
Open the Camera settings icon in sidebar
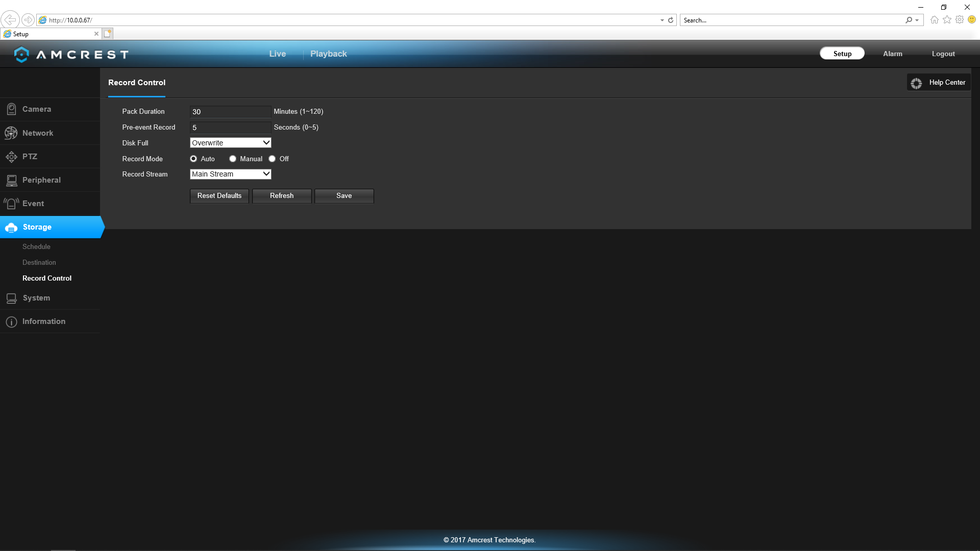tap(11, 109)
